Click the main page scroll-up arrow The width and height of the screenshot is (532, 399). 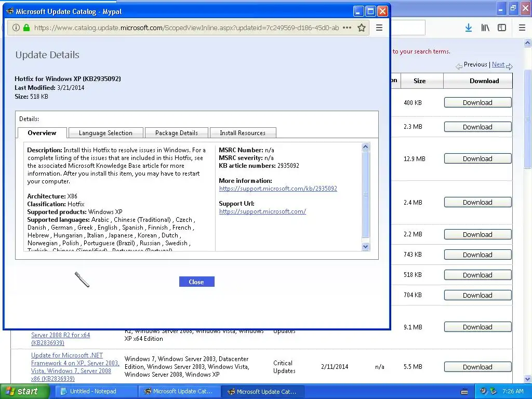[528, 43]
